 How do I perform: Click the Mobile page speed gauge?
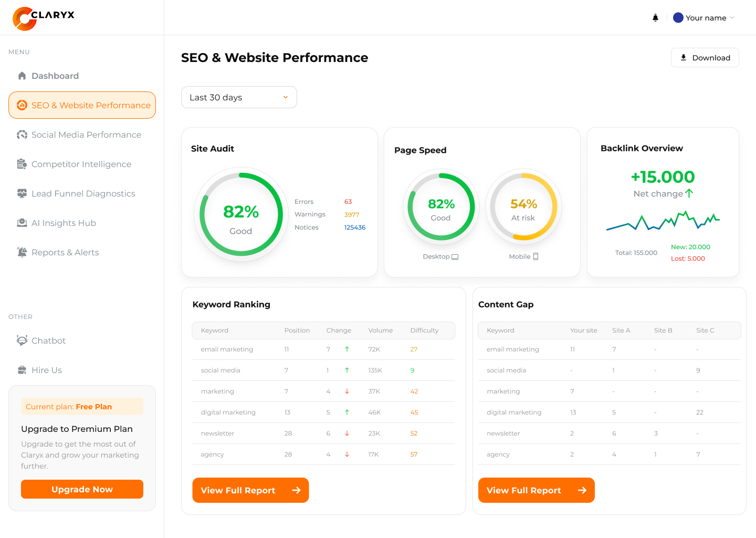coord(523,206)
